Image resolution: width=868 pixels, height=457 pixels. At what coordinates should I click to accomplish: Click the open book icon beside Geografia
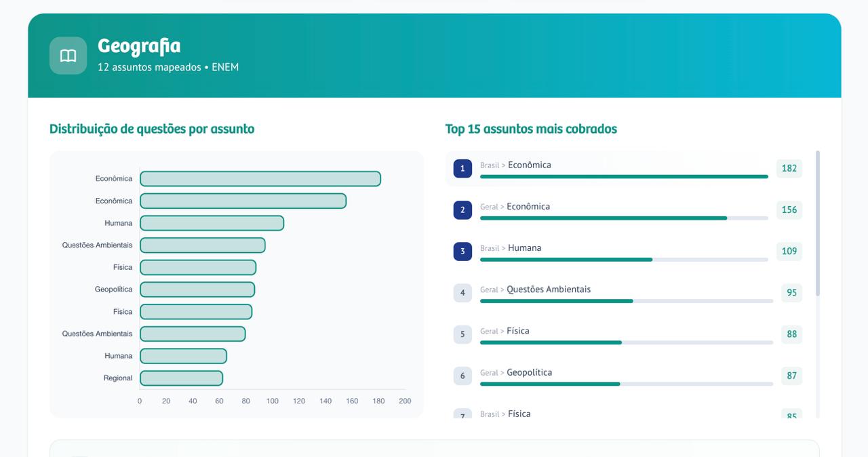(x=68, y=56)
